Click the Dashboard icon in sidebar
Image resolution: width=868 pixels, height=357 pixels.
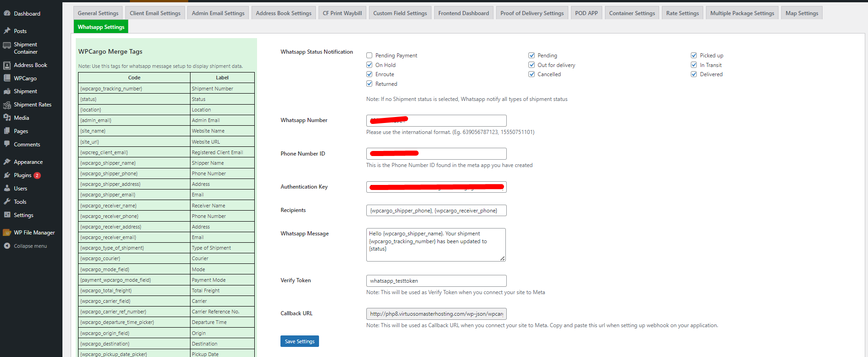(x=7, y=14)
